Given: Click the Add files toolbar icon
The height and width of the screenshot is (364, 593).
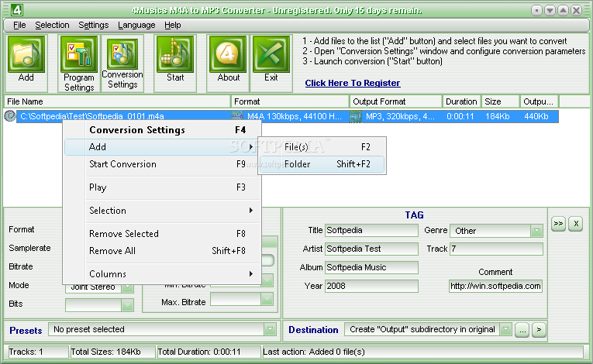Looking at the screenshot, I should pyautogui.click(x=26, y=54).
